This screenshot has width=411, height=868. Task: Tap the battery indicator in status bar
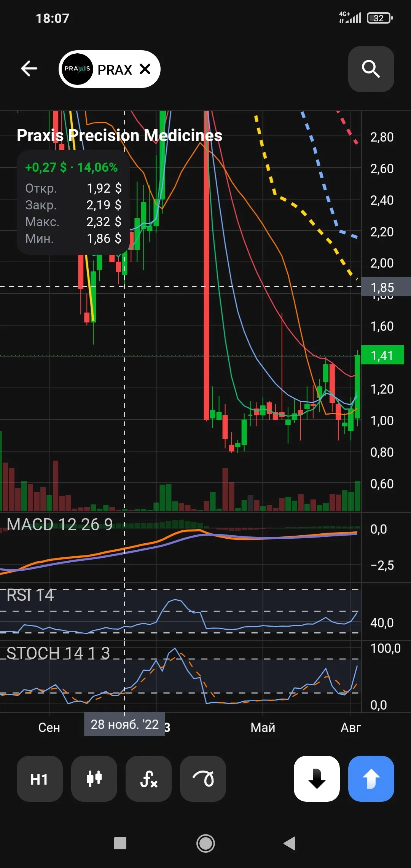click(x=380, y=18)
